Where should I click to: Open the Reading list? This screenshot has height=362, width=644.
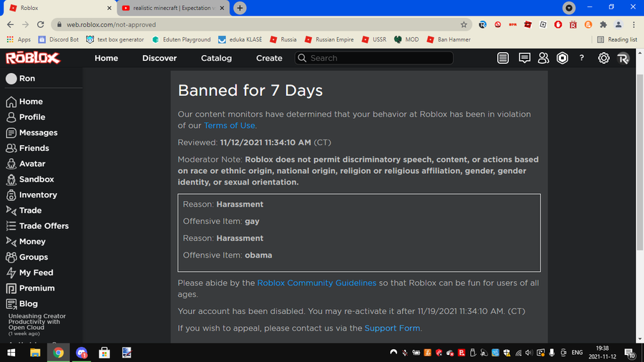(617, 39)
